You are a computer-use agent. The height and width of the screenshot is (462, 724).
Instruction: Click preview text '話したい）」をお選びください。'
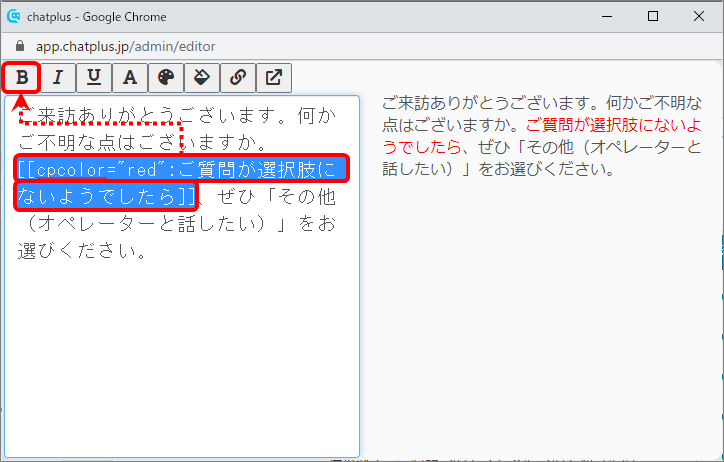[x=498, y=169]
